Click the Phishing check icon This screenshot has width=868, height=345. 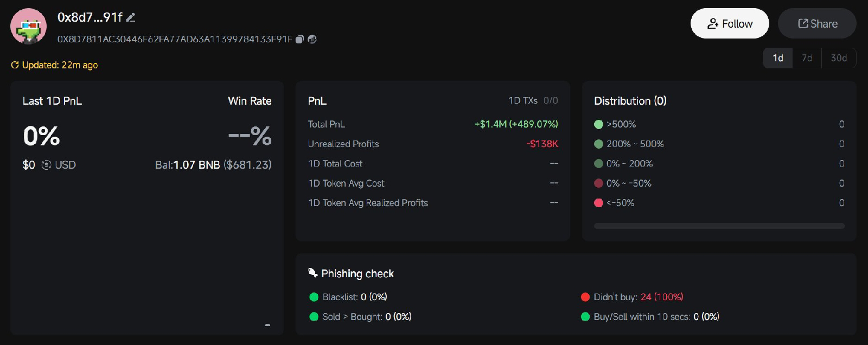click(312, 273)
